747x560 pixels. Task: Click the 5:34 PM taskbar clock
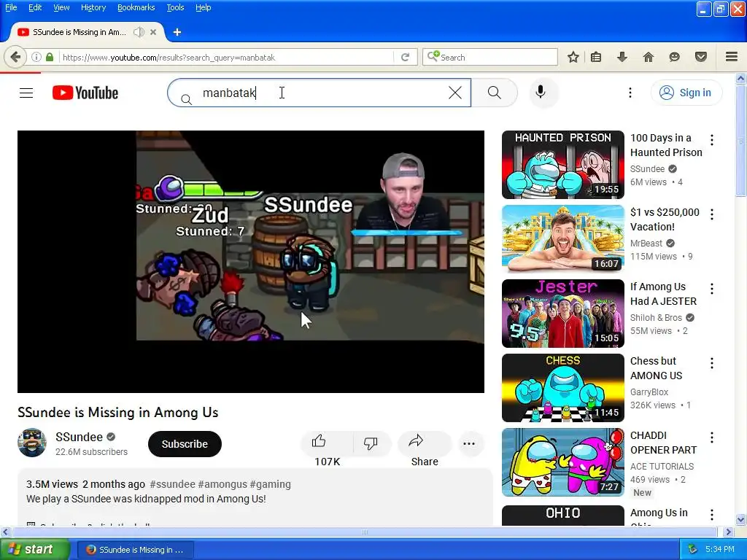719,550
